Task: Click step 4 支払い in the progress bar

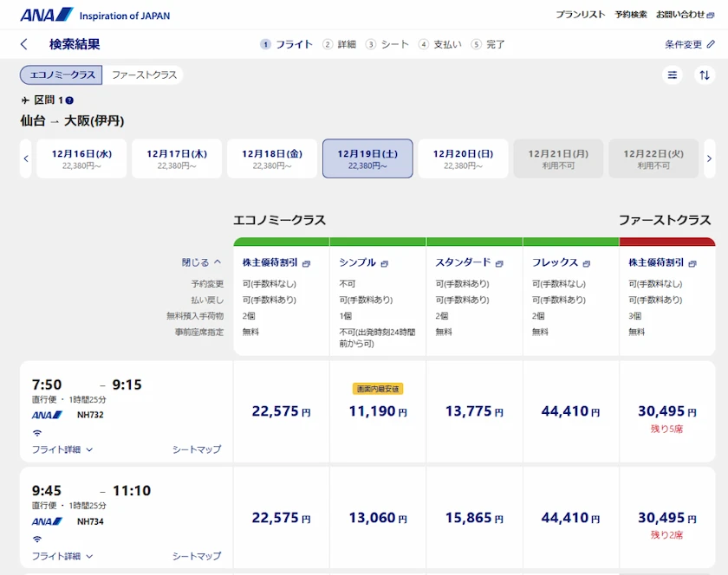Action: [439, 44]
